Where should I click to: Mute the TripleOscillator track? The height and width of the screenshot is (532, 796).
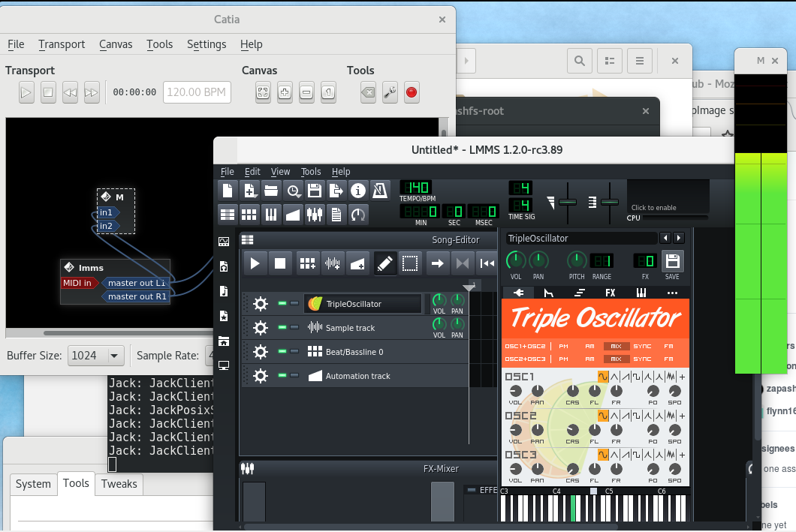click(282, 303)
